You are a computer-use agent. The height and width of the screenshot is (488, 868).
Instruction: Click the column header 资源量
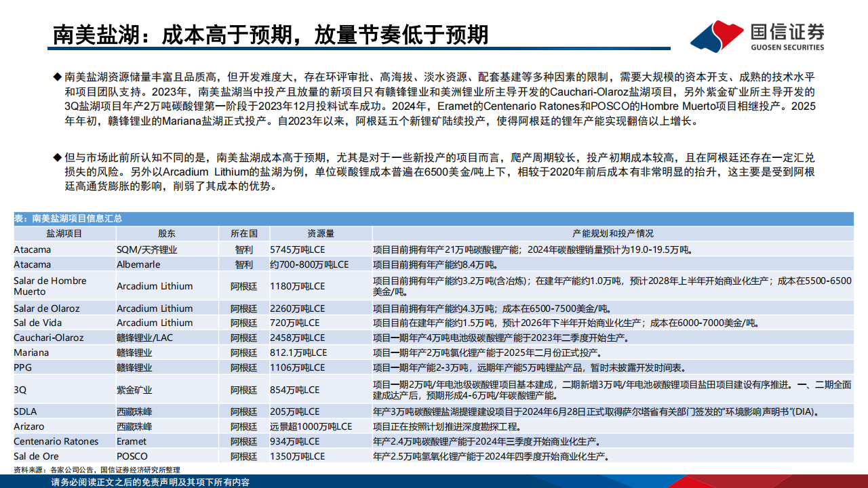(x=320, y=233)
